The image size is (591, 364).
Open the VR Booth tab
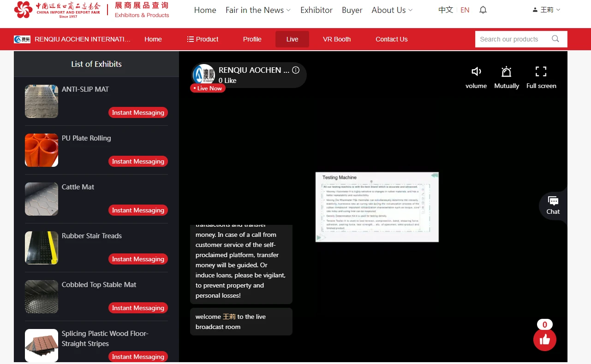pos(337,39)
